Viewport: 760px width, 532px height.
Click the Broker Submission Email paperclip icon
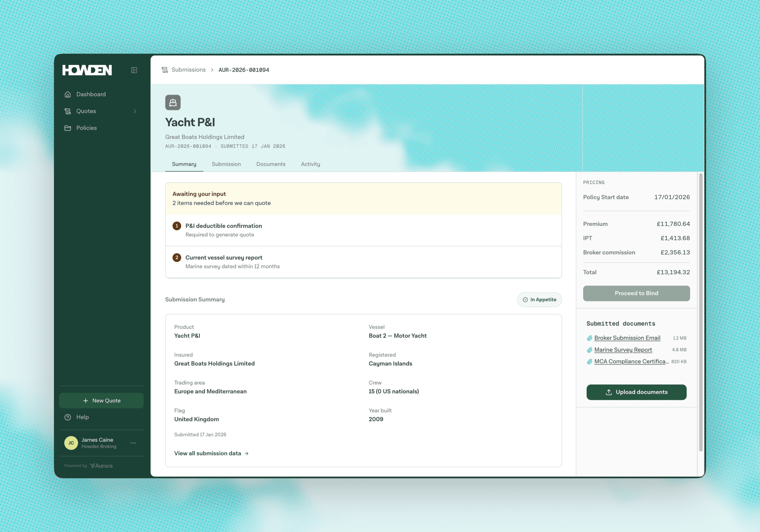click(590, 338)
